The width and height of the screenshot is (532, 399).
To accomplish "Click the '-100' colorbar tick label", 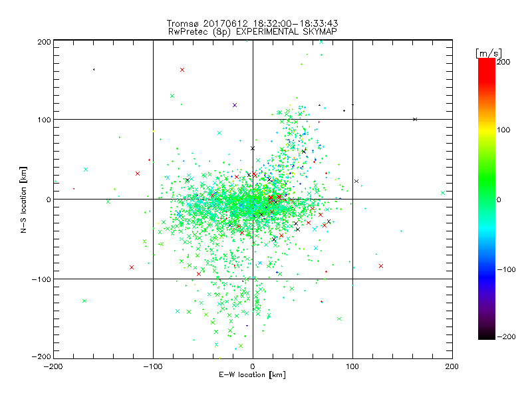I will (506, 269).
